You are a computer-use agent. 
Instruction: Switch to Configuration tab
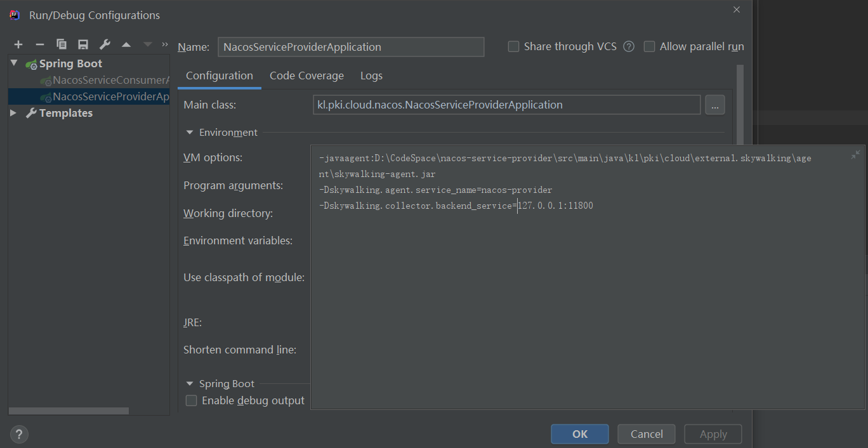click(x=220, y=76)
